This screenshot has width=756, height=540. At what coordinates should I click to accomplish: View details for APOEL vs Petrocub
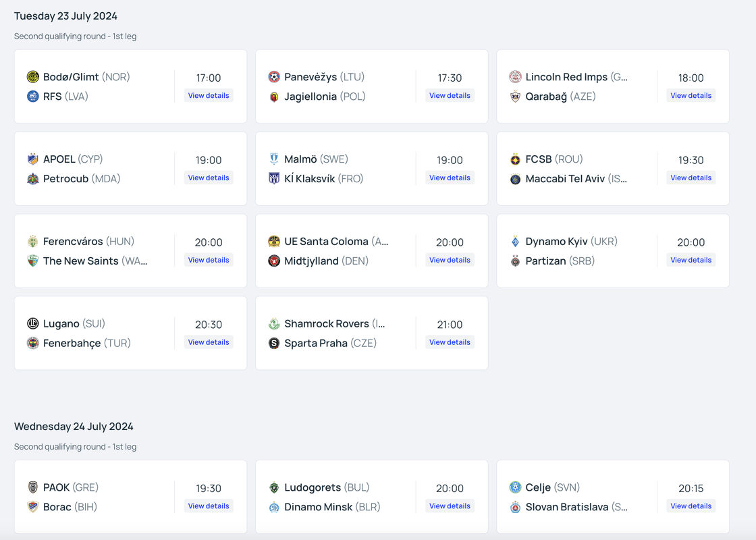(209, 178)
